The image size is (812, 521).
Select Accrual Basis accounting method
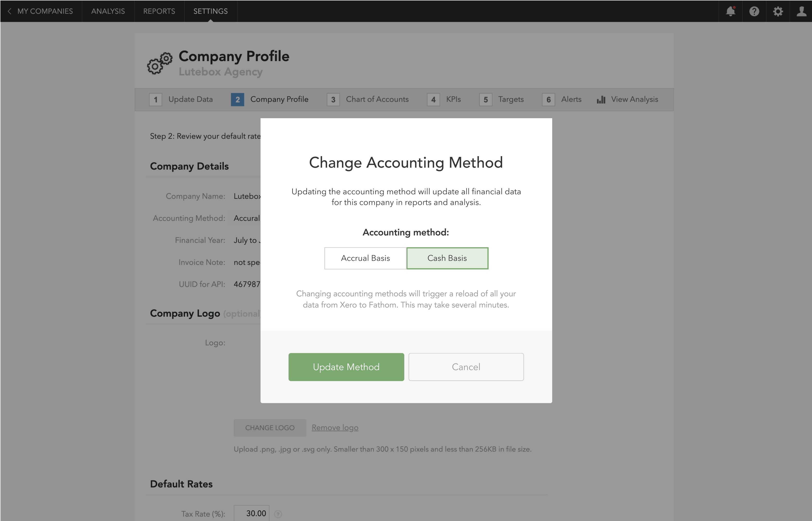(x=366, y=258)
